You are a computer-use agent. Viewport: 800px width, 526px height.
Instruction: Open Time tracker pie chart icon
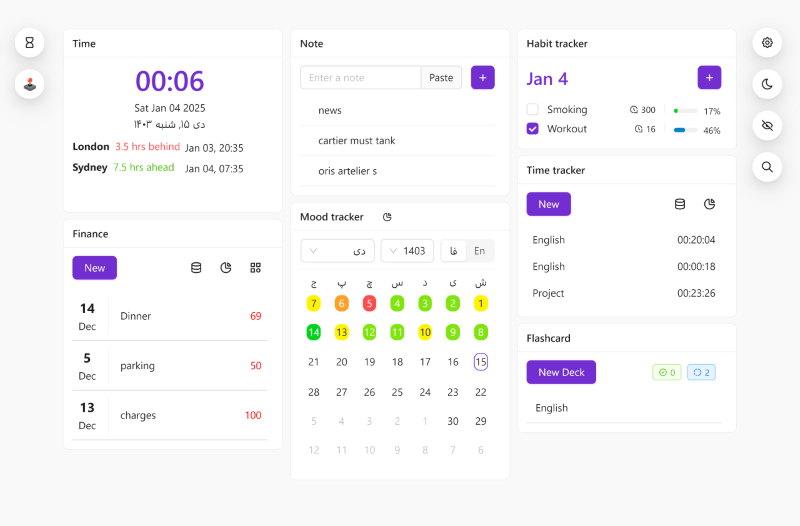(710, 204)
